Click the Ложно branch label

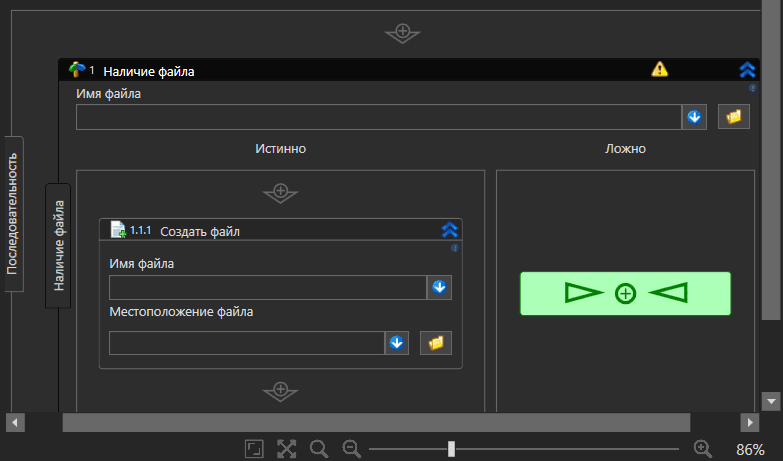pos(625,149)
